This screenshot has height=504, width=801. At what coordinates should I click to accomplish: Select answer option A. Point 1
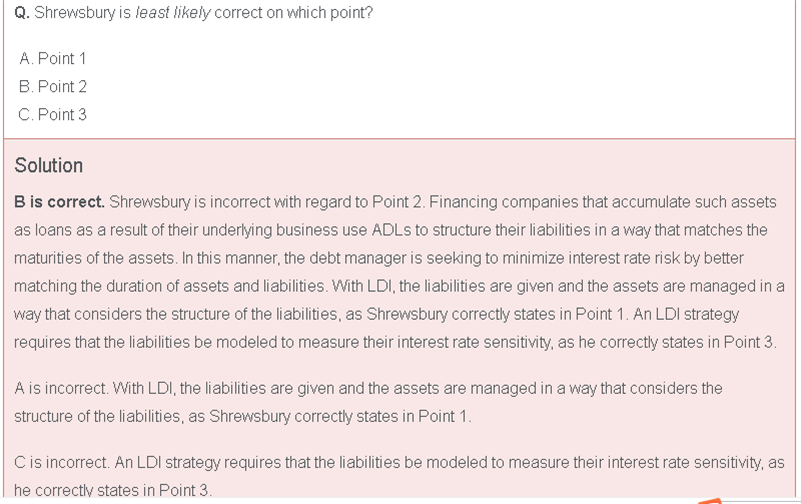point(53,59)
